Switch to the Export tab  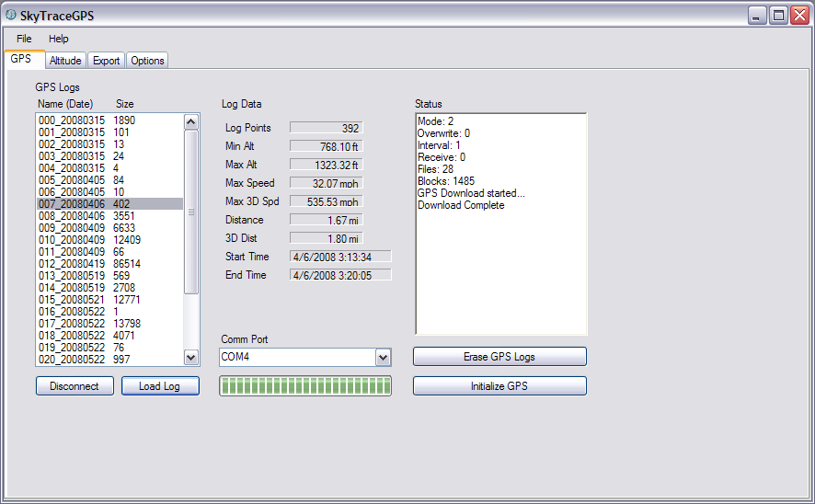[107, 61]
